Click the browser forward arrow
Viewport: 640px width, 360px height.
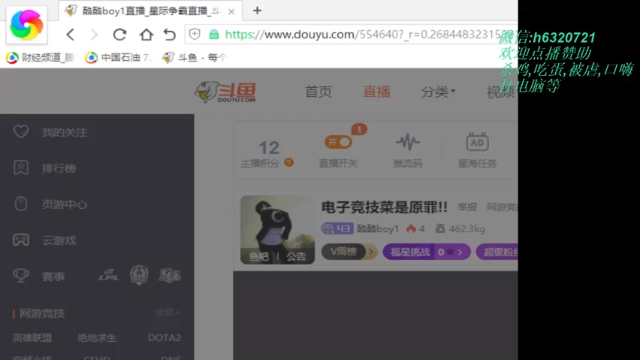point(94,35)
